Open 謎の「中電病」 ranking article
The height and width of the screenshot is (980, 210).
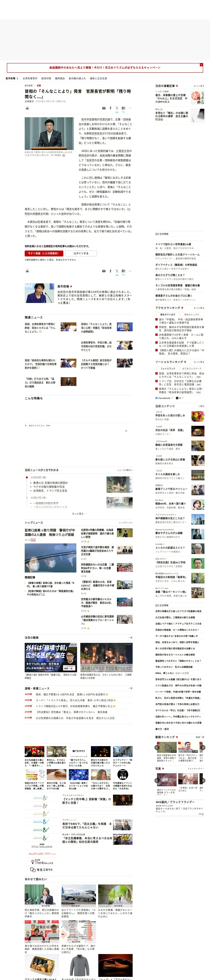coord(181,321)
